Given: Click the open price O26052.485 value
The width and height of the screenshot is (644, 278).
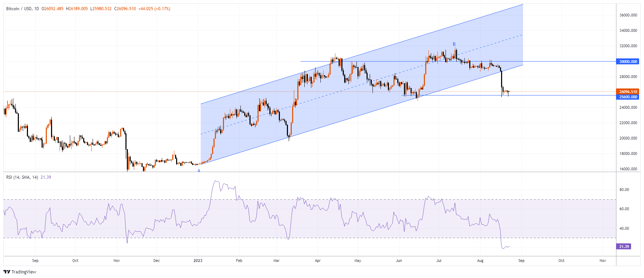Looking at the screenshot, I should click(x=52, y=9).
